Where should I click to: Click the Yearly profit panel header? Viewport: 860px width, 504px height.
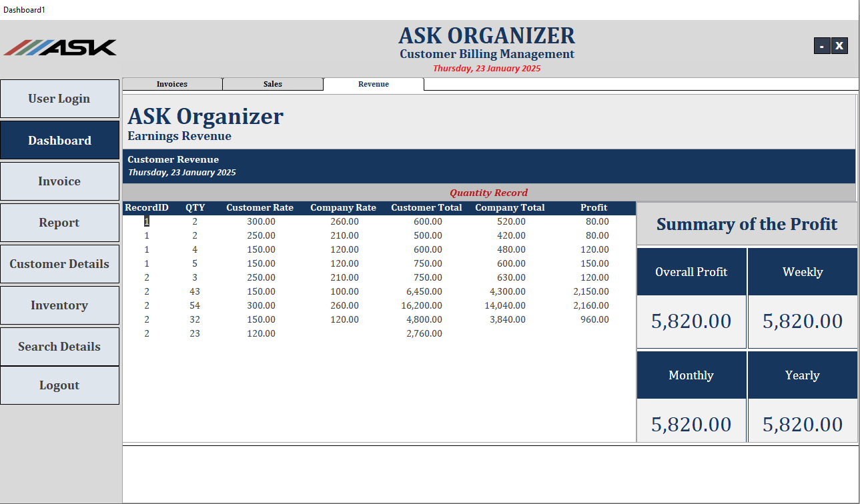click(803, 375)
